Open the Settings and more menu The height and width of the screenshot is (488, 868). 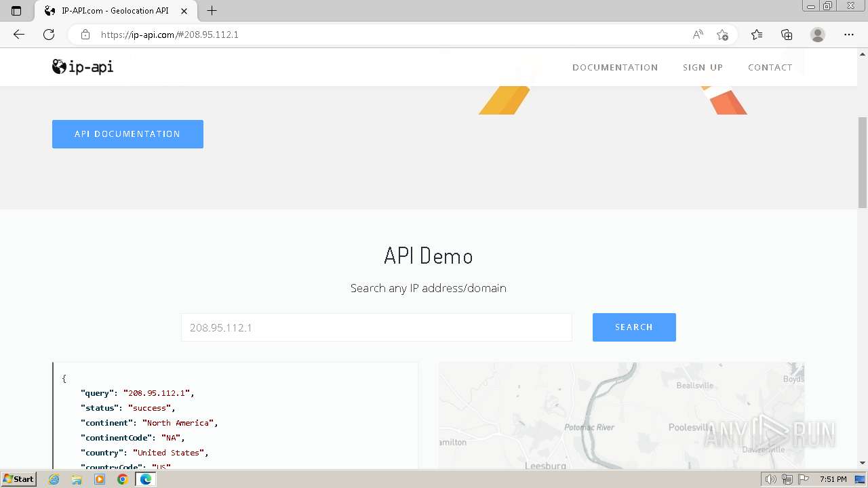(849, 35)
